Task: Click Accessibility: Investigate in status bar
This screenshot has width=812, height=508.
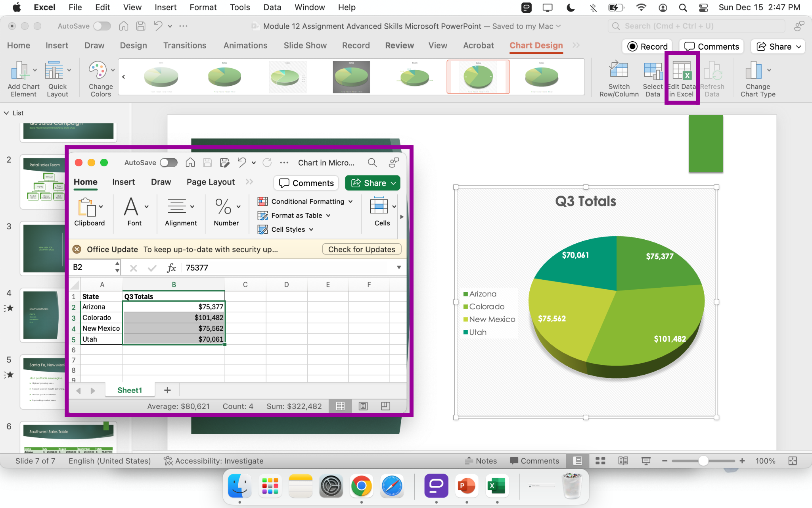Action: 214,461
